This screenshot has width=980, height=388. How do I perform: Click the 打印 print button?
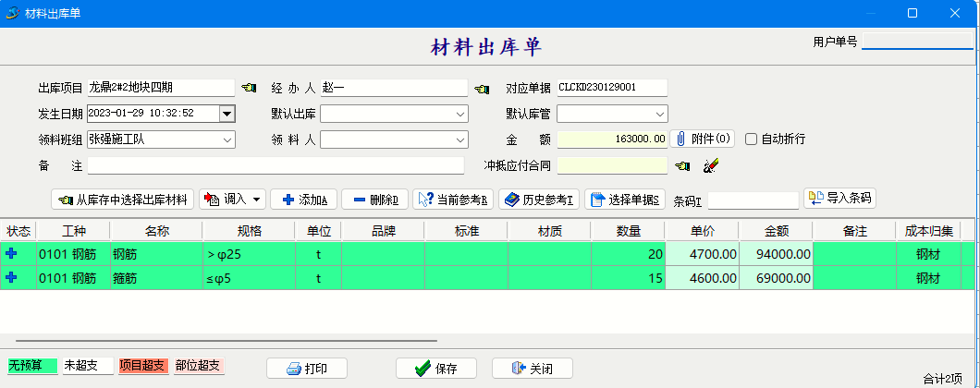(x=306, y=369)
